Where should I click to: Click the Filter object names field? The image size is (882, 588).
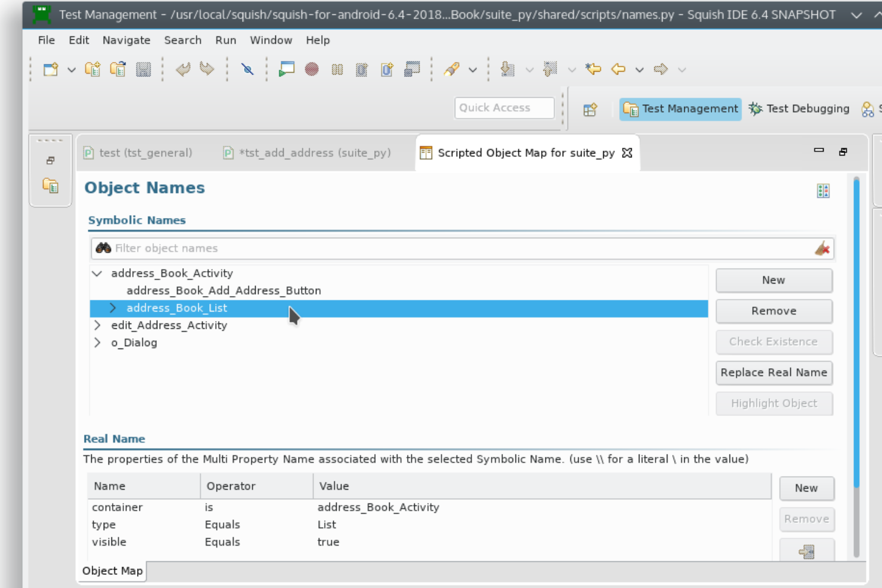462,248
